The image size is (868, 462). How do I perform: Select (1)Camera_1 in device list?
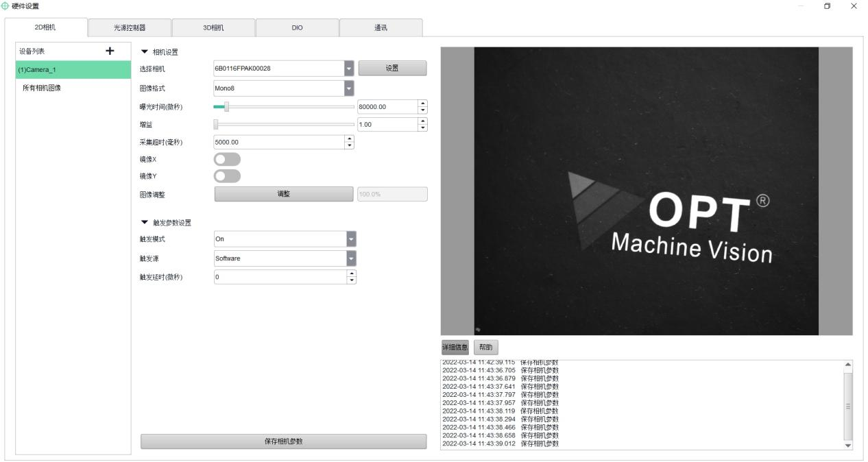[x=73, y=69]
